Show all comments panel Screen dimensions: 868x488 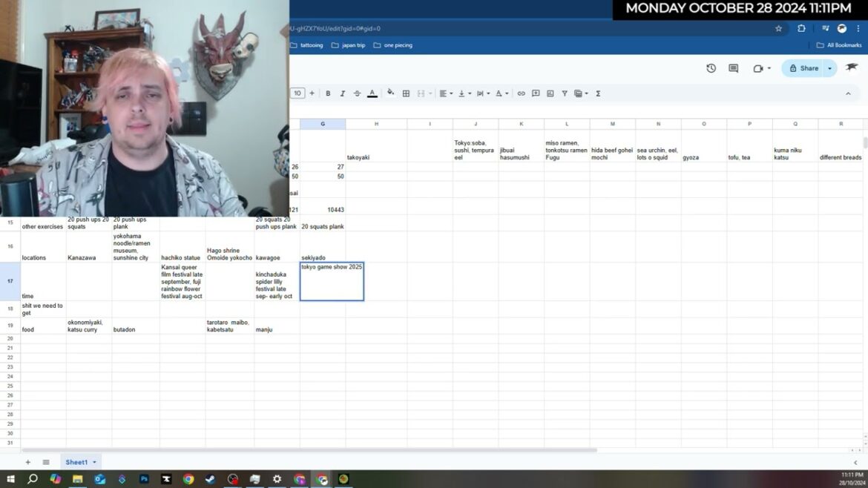point(733,68)
